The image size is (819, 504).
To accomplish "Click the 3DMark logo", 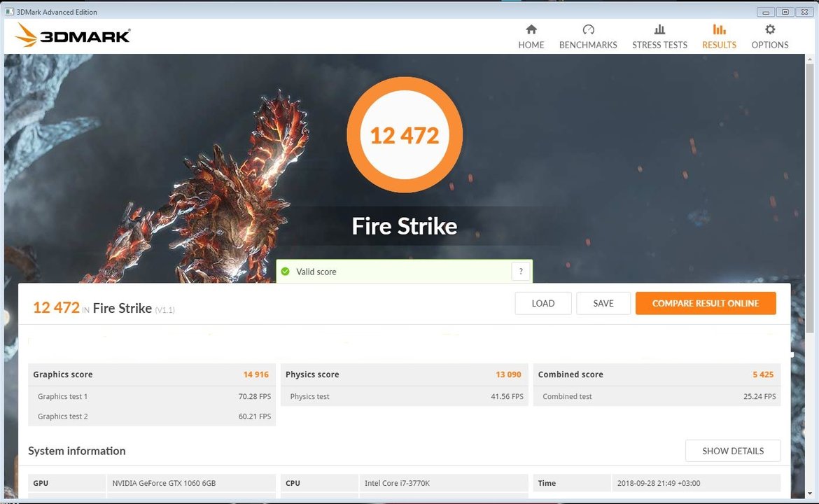I will 72,36.
